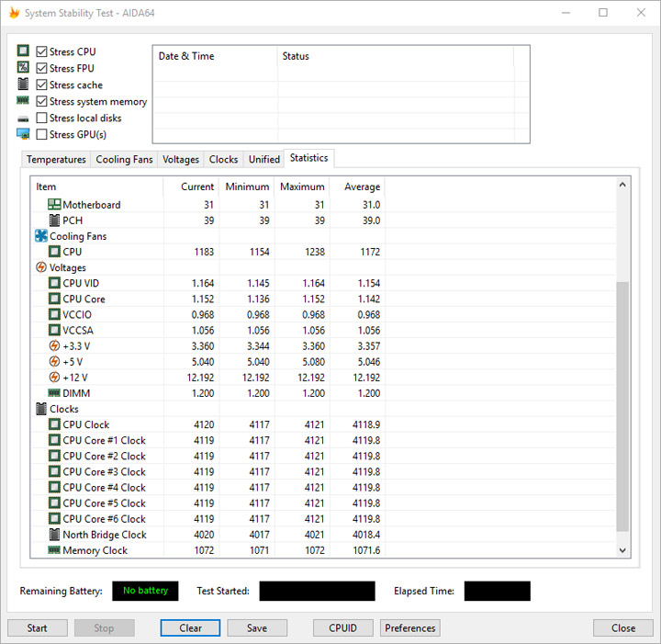Click the VCCSA row icon
The width and height of the screenshot is (661, 644).
point(54,330)
